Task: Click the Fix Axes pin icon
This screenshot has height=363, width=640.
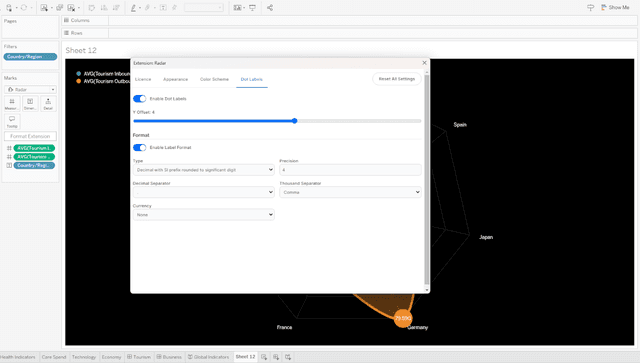Action: [175, 7]
